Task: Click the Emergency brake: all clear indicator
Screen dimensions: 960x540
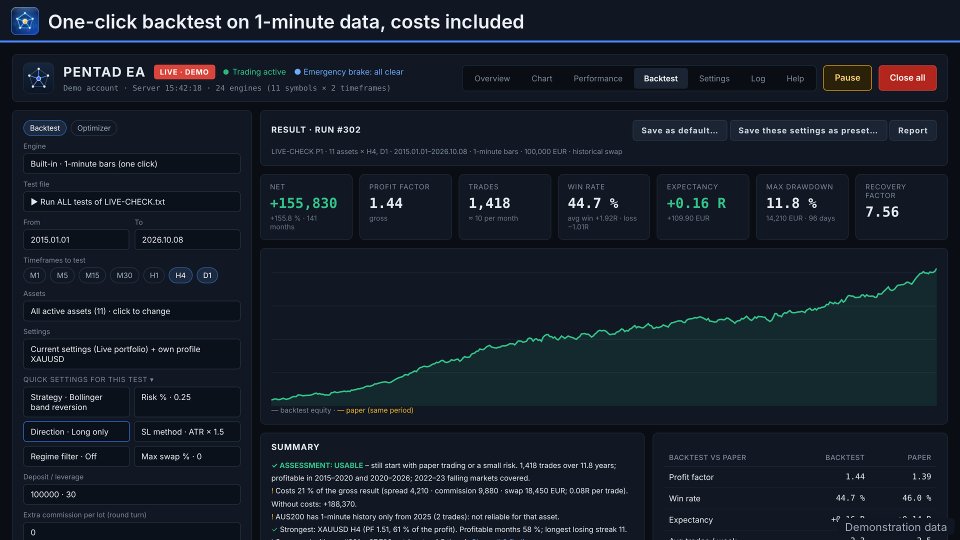Action: tap(349, 72)
